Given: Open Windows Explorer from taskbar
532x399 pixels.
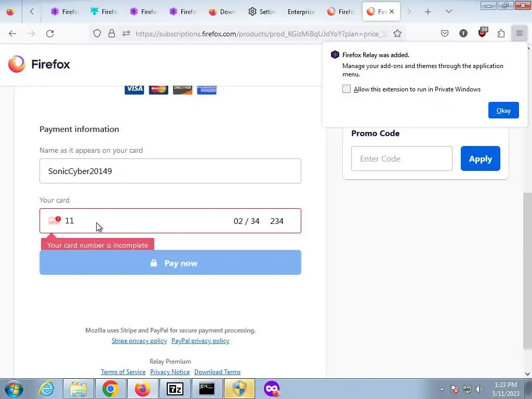Looking at the screenshot, I should coord(78,389).
